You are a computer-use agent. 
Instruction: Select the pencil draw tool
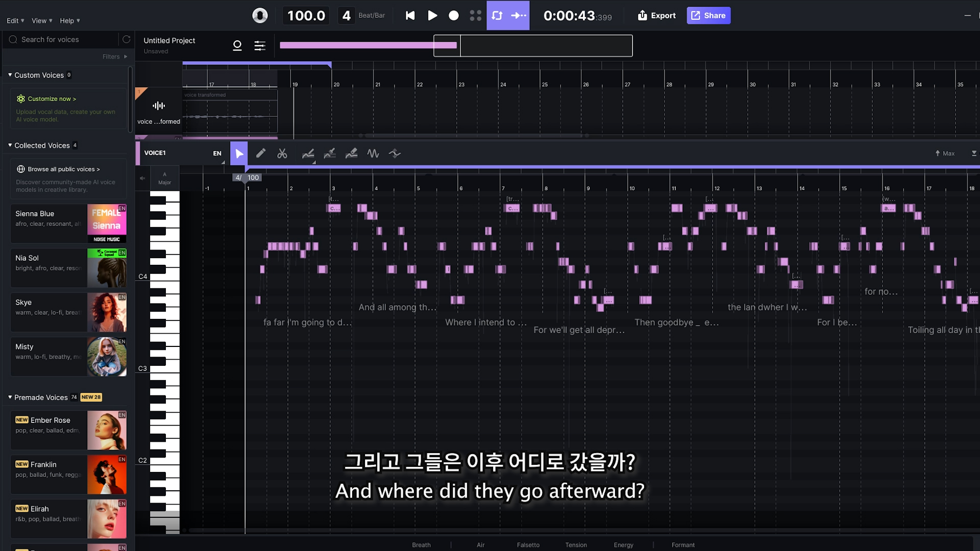tap(261, 153)
